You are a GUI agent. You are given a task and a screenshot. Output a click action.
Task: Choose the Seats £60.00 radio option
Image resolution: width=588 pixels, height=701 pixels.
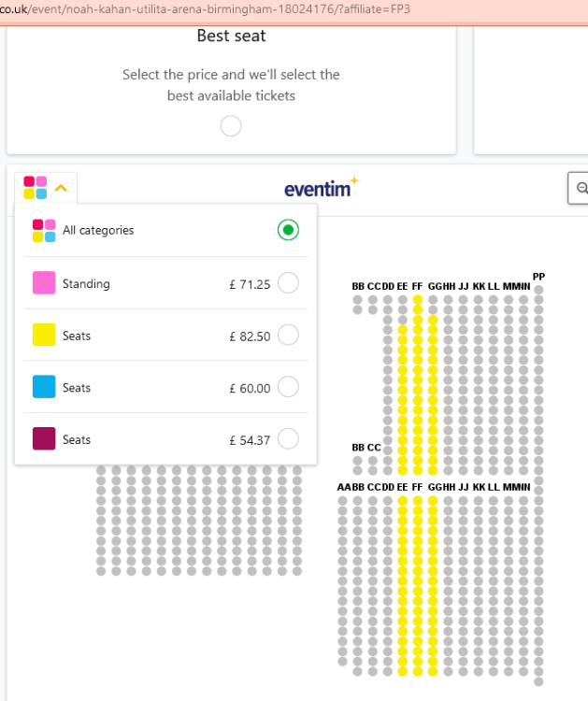coord(288,387)
